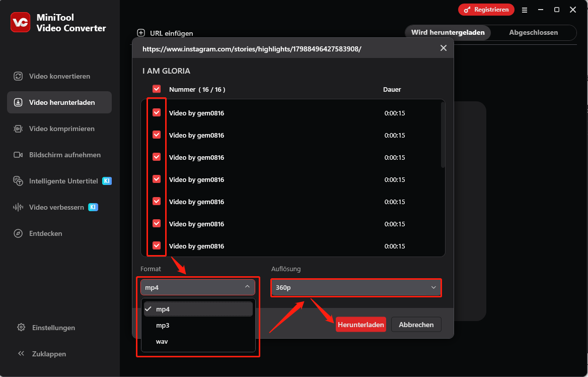This screenshot has height=377, width=588.
Task: Click the Video verbessern waveform icon
Action: 18,207
